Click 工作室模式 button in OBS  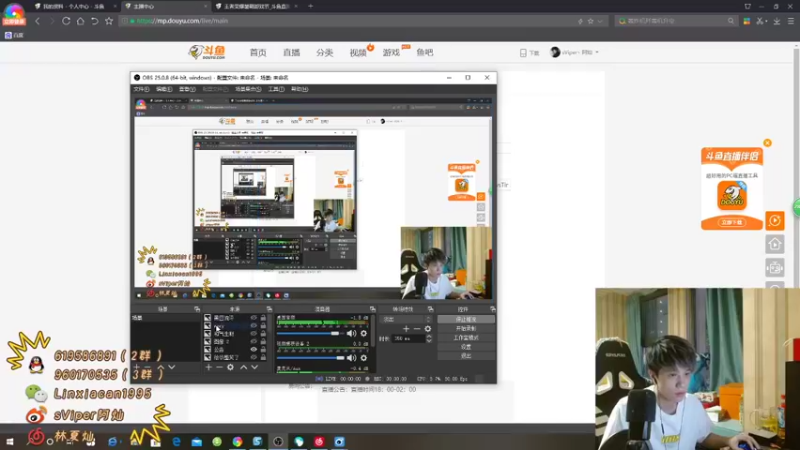[466, 338]
